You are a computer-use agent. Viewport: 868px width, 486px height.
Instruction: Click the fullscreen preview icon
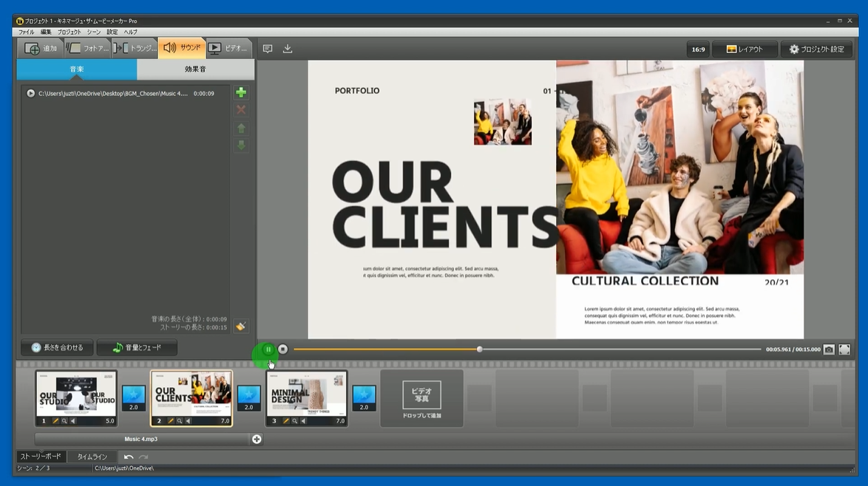[844, 349]
